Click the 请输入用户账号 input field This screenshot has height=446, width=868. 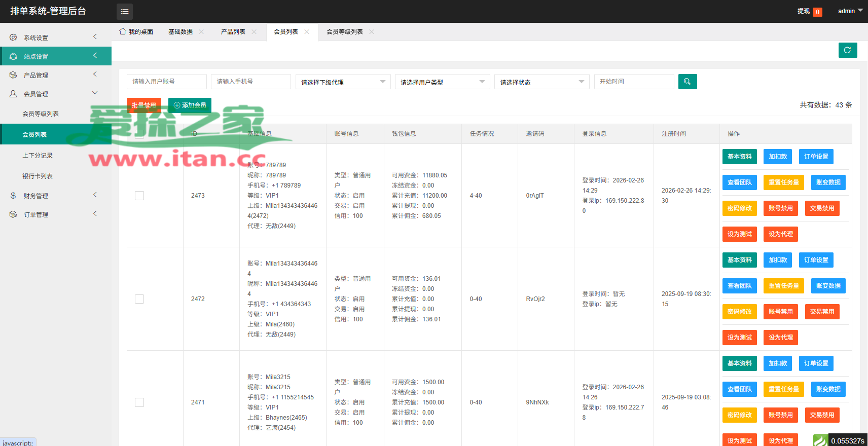166,82
